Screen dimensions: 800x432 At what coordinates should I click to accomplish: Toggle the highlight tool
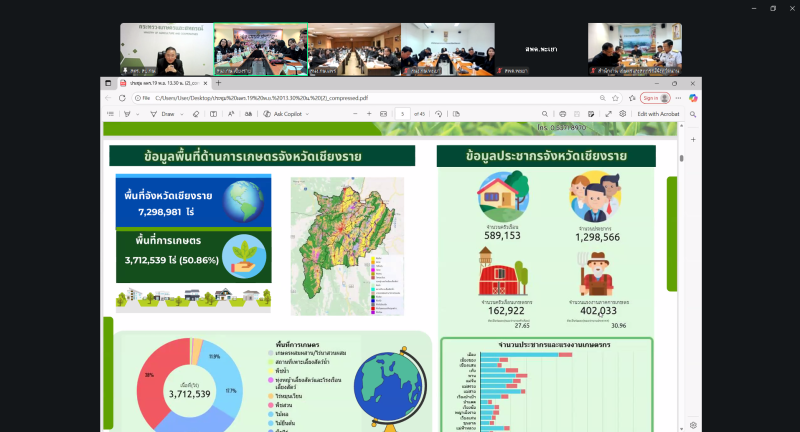coord(128,114)
